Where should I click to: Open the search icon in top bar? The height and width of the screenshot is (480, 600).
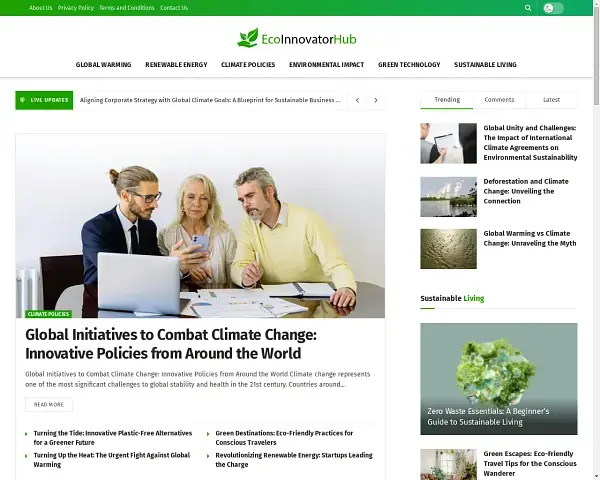pos(528,8)
